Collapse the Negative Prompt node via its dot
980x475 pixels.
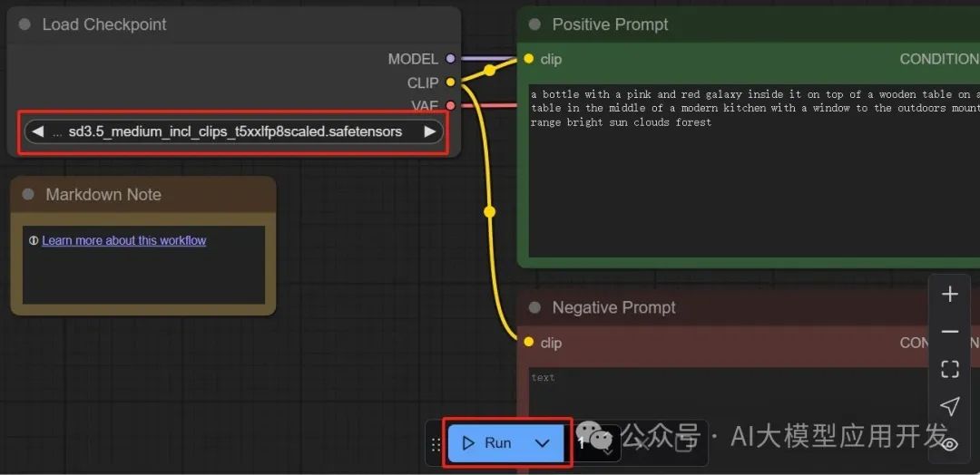[x=534, y=307]
